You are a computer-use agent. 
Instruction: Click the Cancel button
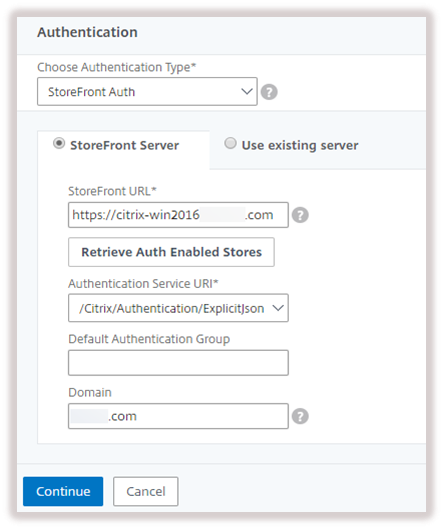pyautogui.click(x=146, y=491)
